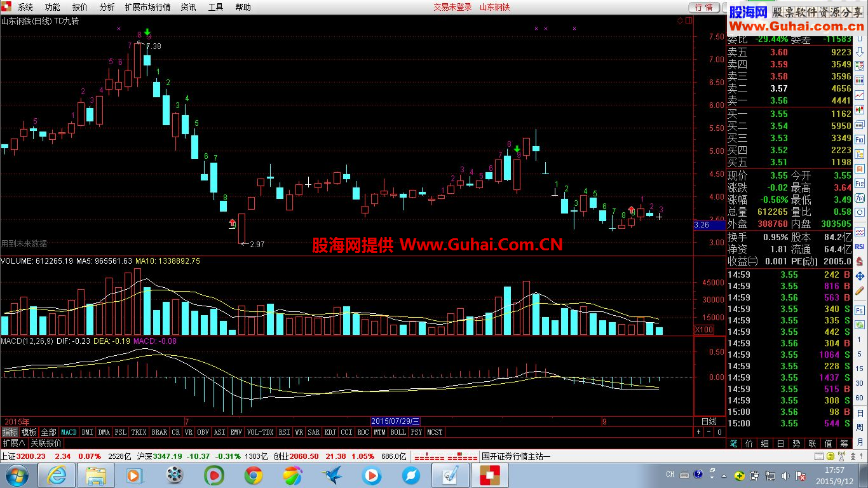Click the 交易未登录 status text
The width and height of the screenshot is (868, 488).
452,7
